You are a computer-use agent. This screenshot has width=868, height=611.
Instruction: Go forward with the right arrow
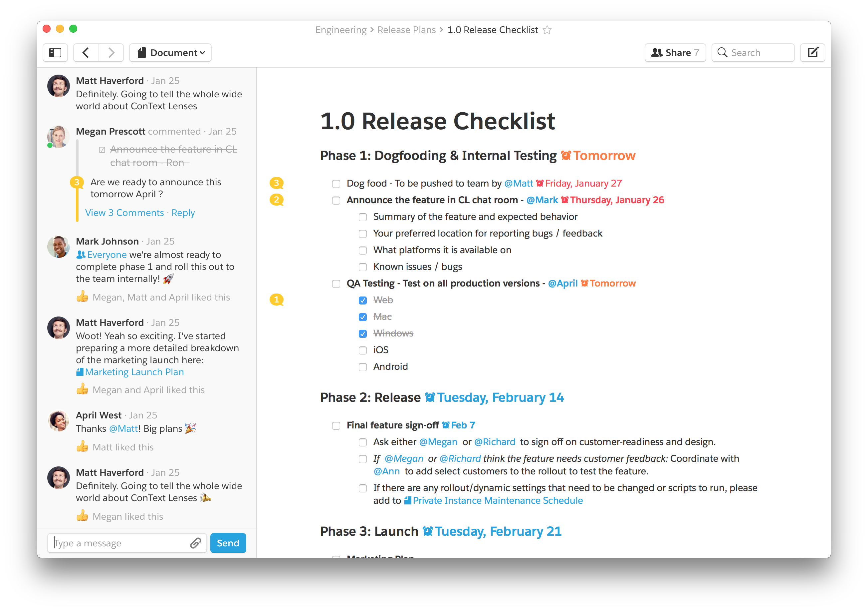[x=111, y=53]
